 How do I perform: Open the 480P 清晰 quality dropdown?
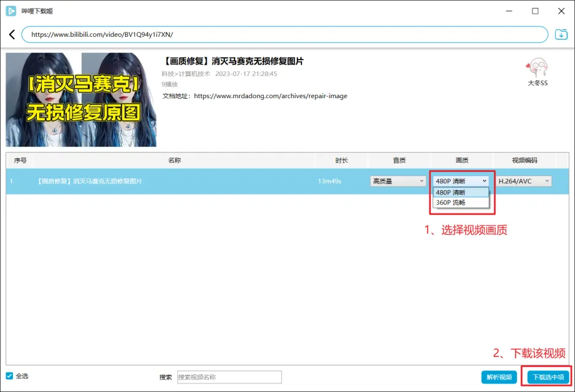coord(461,181)
